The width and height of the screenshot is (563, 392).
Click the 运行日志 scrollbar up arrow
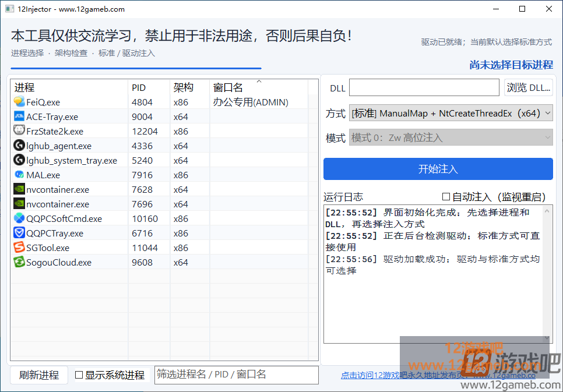click(547, 211)
